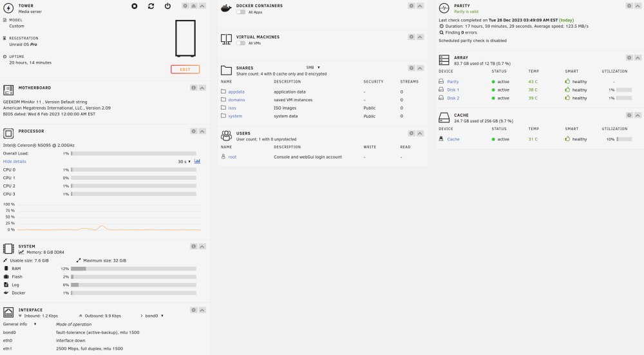
Task: Open the isos share
Action: [x=232, y=108]
